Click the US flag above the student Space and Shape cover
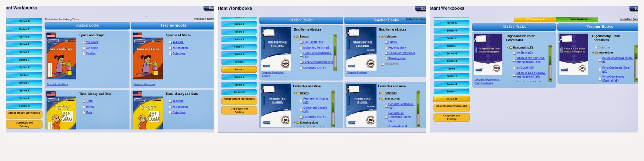 pos(51,35)
